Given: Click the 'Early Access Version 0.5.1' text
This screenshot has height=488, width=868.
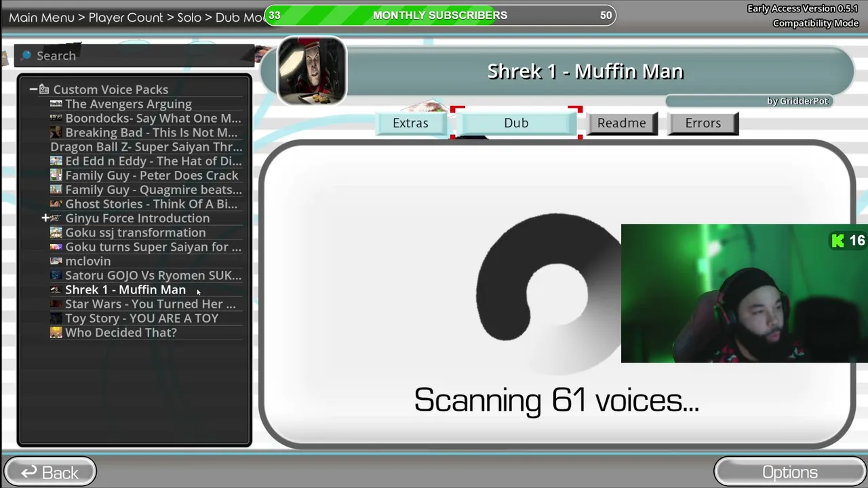Looking at the screenshot, I should [x=803, y=9].
